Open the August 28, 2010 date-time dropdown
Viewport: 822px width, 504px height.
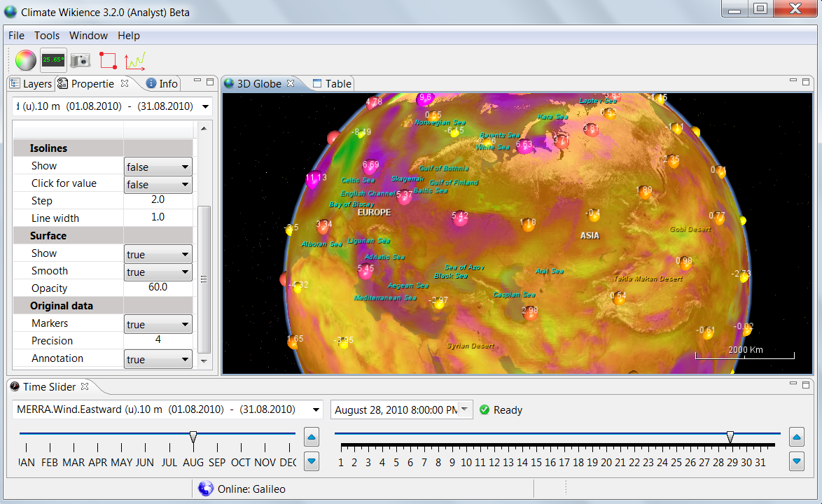tap(465, 409)
